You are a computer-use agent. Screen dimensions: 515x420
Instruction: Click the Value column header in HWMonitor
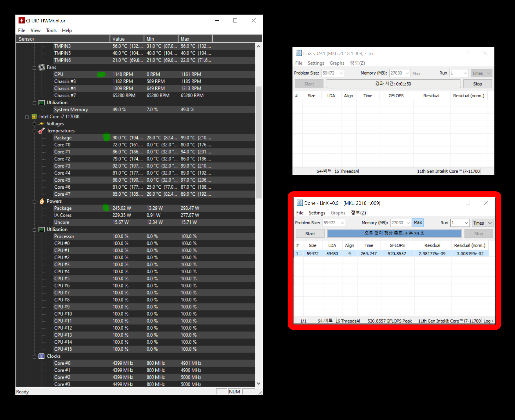[127, 39]
